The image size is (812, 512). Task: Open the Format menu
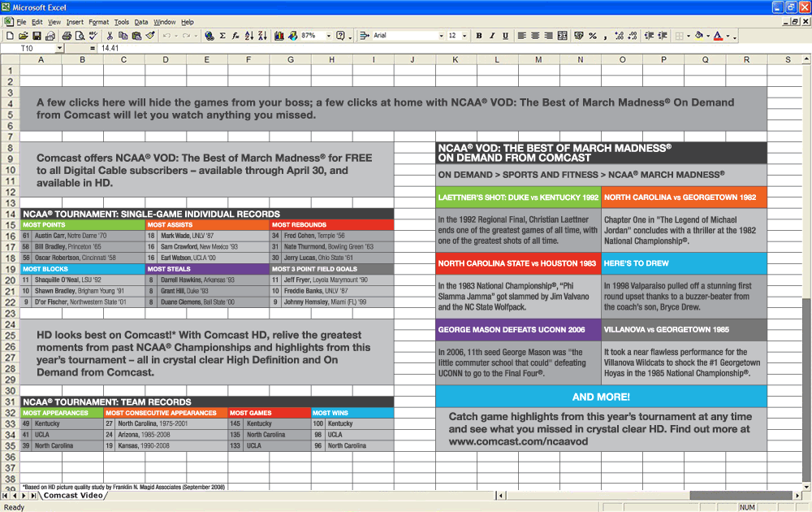(98, 22)
